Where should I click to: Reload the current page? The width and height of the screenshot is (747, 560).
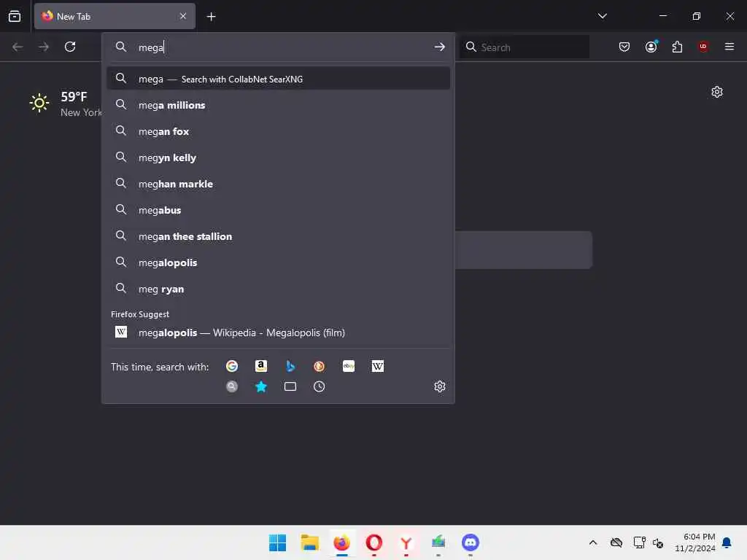pyautogui.click(x=70, y=47)
